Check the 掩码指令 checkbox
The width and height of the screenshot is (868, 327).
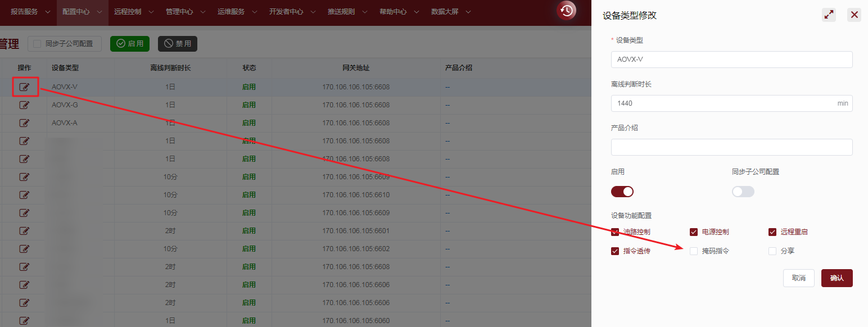point(694,251)
